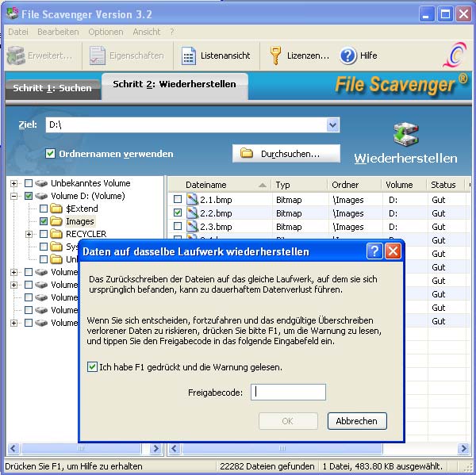Check the $Extend folder checkbox

pyautogui.click(x=44, y=209)
